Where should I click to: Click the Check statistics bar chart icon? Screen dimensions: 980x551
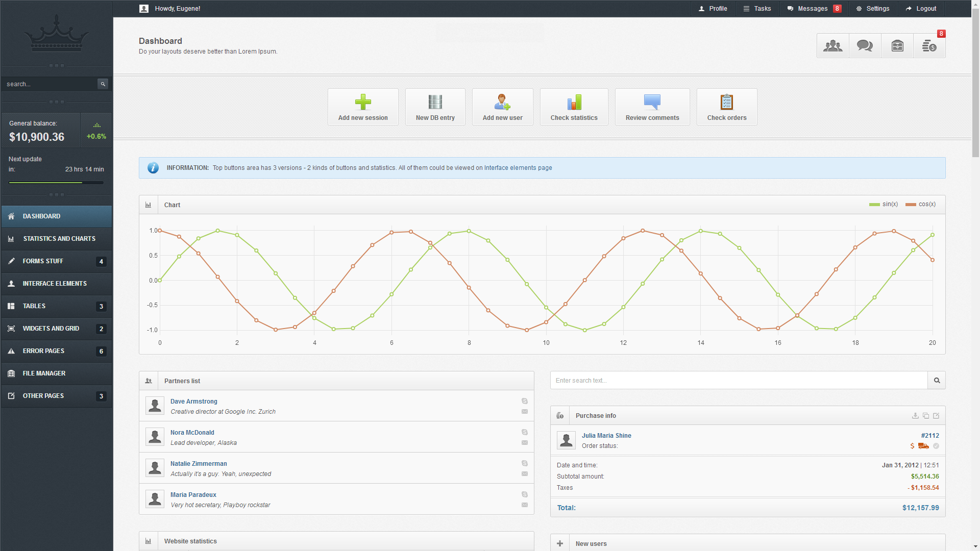(x=574, y=102)
